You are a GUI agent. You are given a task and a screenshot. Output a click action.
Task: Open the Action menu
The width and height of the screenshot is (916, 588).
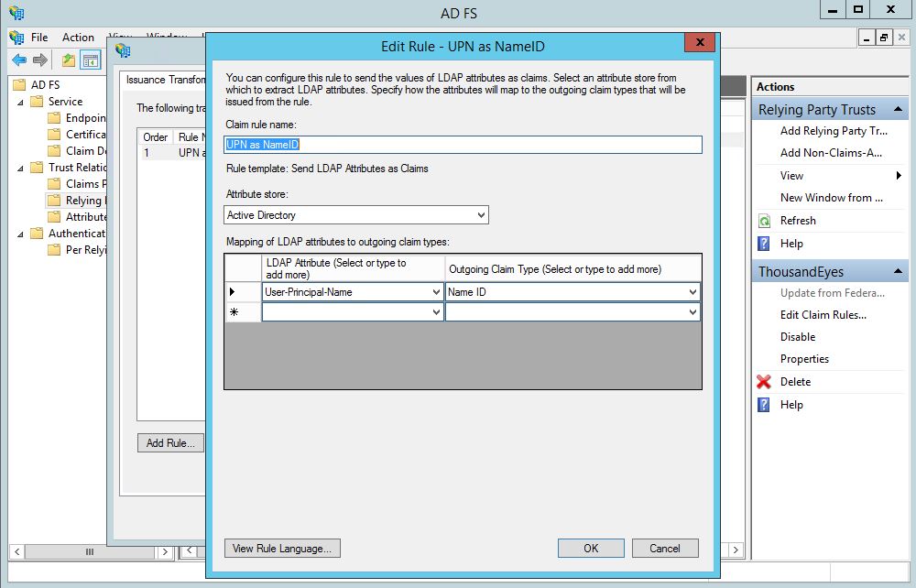click(78, 38)
